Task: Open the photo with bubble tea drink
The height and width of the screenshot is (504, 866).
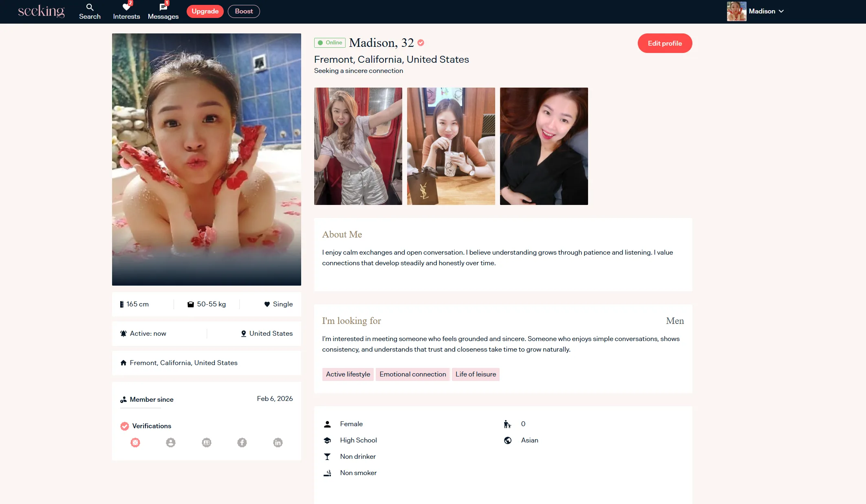Action: (x=451, y=146)
